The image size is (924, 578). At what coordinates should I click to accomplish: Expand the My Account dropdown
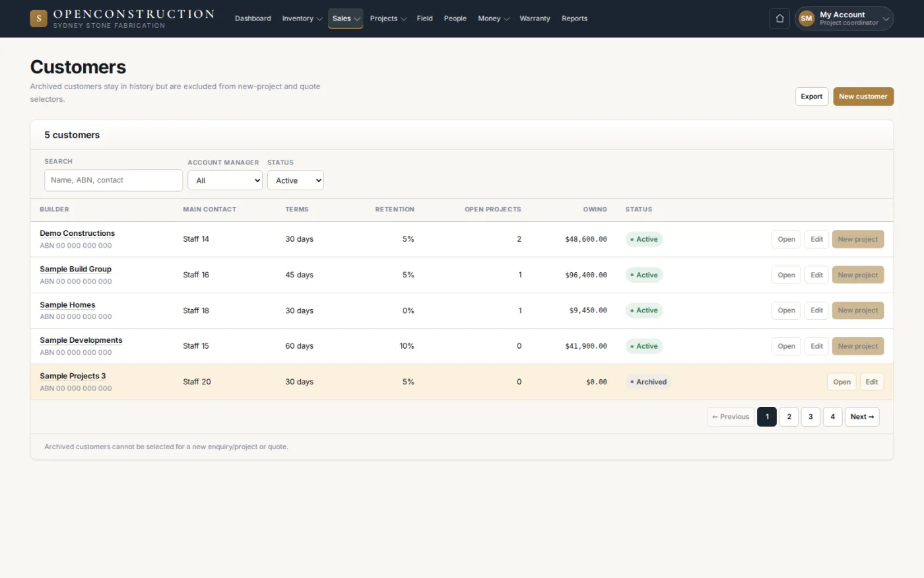click(844, 18)
